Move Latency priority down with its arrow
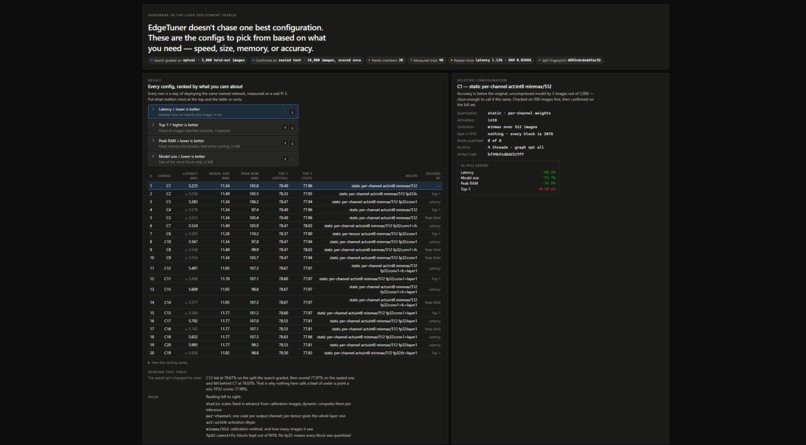Screen dimensions: 806x445 [292, 112]
